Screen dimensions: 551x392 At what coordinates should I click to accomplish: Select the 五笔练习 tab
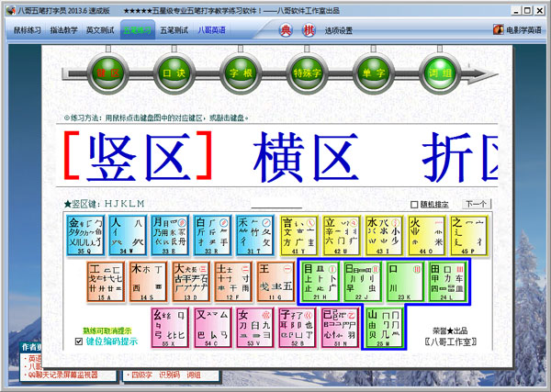click(138, 30)
